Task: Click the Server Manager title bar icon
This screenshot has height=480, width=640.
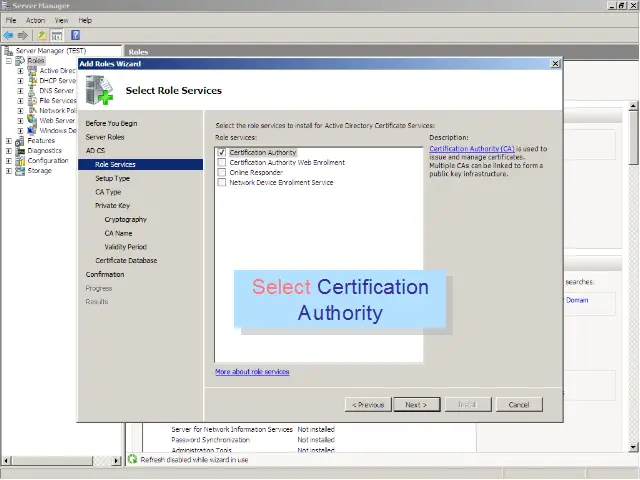Action: (6, 5)
